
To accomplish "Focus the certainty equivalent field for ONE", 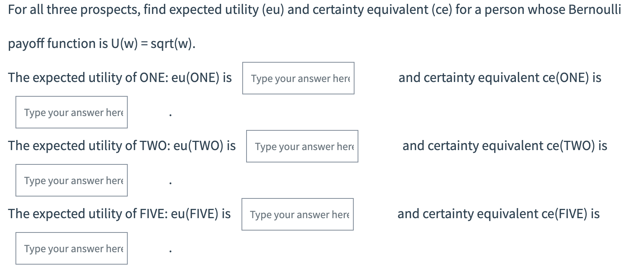I will 71,112.
